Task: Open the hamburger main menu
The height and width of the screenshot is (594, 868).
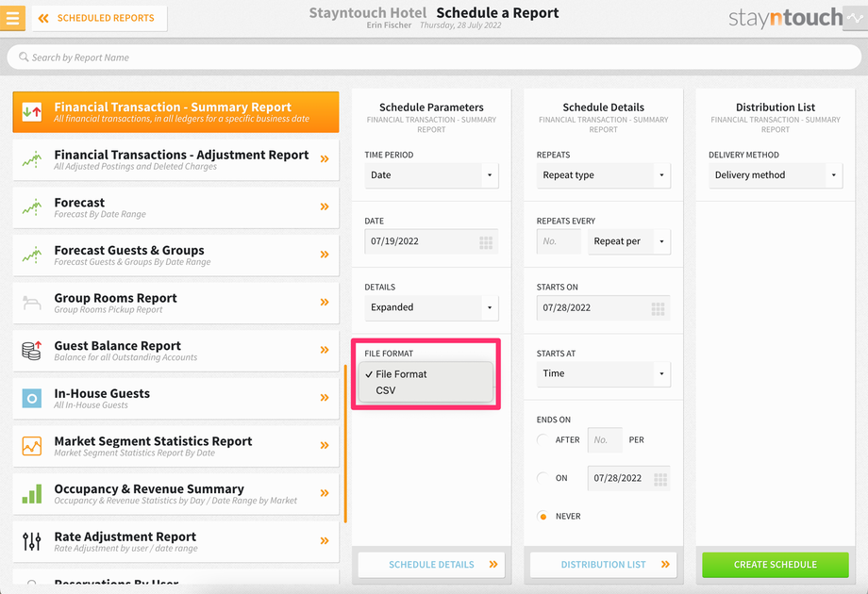Action: (x=12, y=18)
